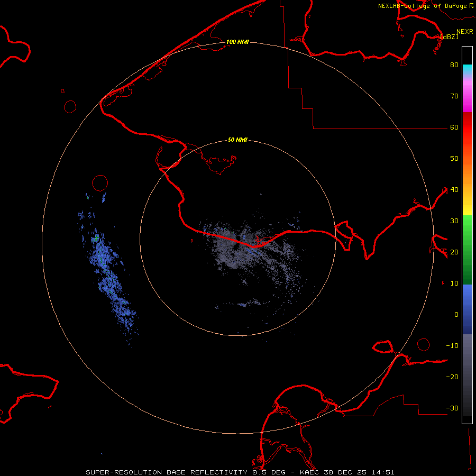Click the 70 value on the dBZ scale

point(454,96)
